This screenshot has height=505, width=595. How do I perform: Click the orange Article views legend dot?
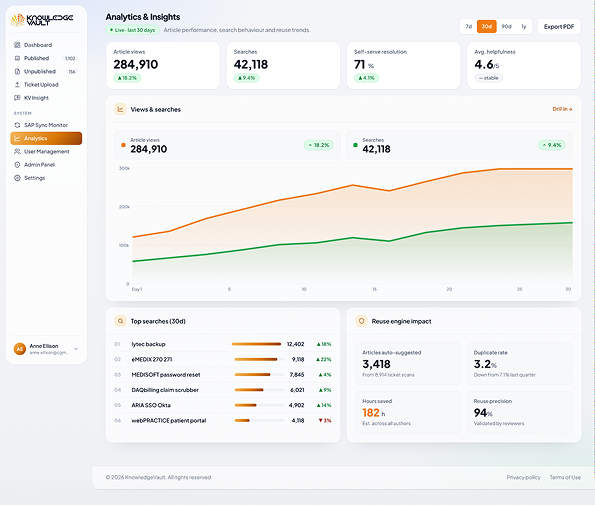point(123,145)
